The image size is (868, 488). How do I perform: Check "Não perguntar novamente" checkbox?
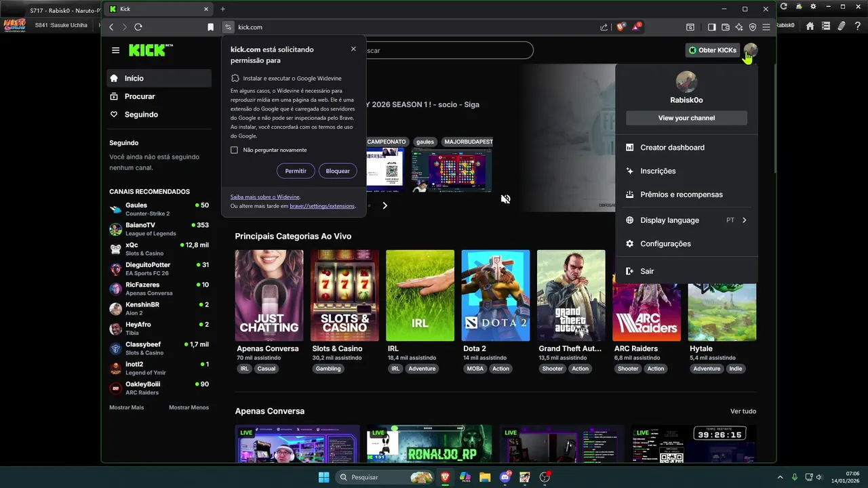[234, 150]
